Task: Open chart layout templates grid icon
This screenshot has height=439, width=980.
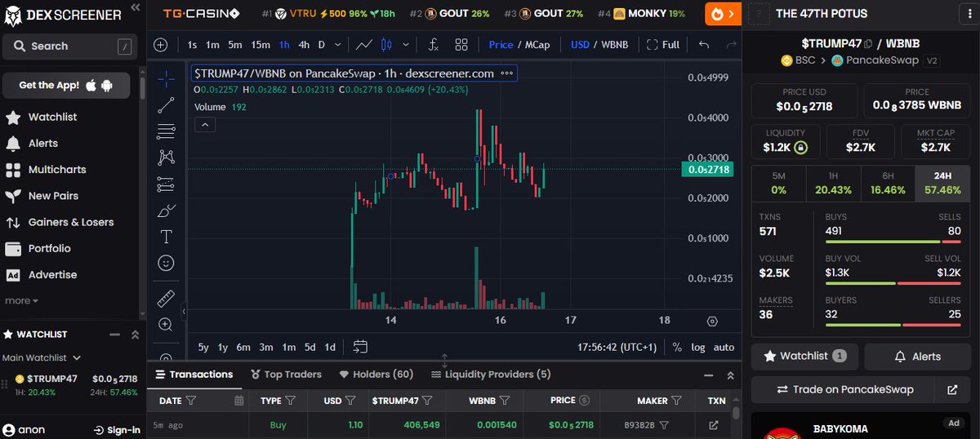Action: pos(461,45)
